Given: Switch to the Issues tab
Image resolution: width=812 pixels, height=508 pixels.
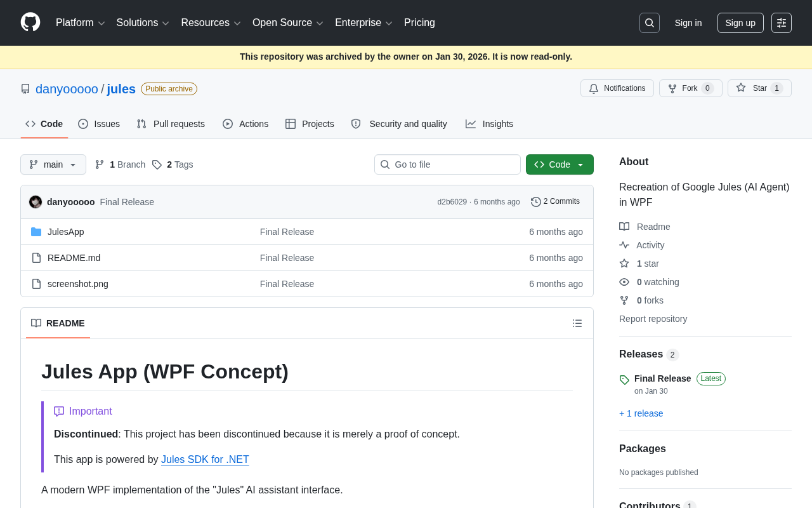Looking at the screenshot, I should (99, 124).
